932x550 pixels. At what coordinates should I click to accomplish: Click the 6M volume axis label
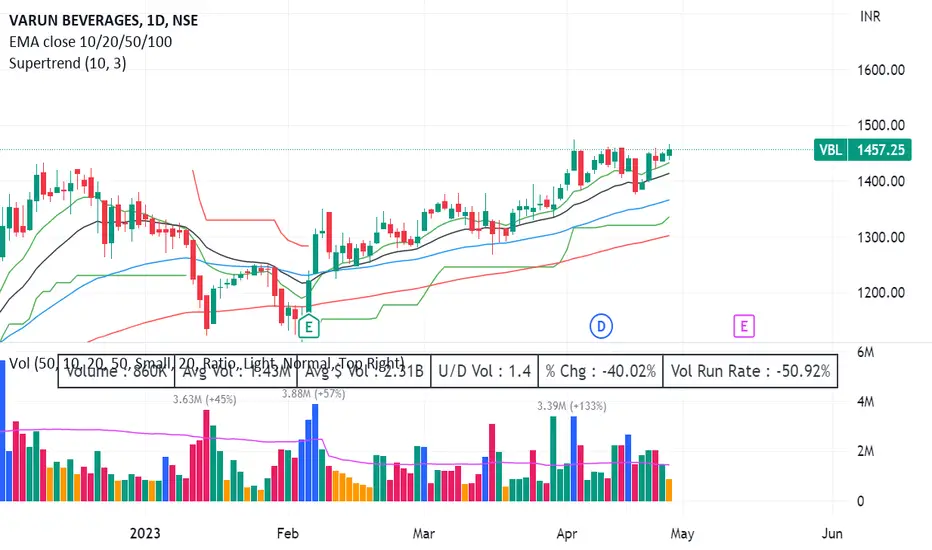pos(865,352)
